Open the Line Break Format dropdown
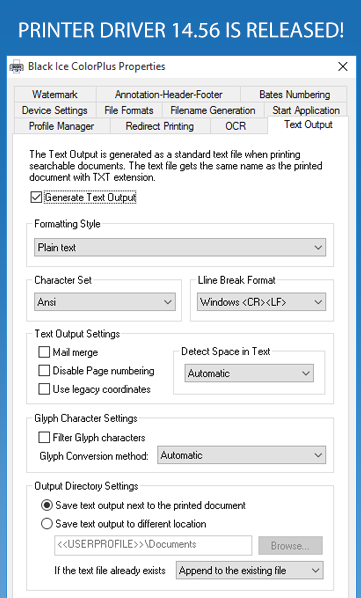Screen dimensions: 361x598 tap(261, 302)
